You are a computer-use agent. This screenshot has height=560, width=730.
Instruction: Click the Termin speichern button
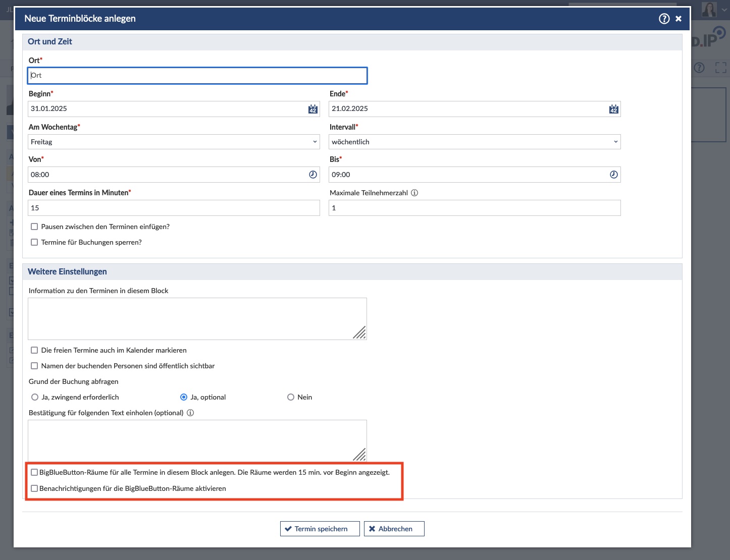coord(320,529)
